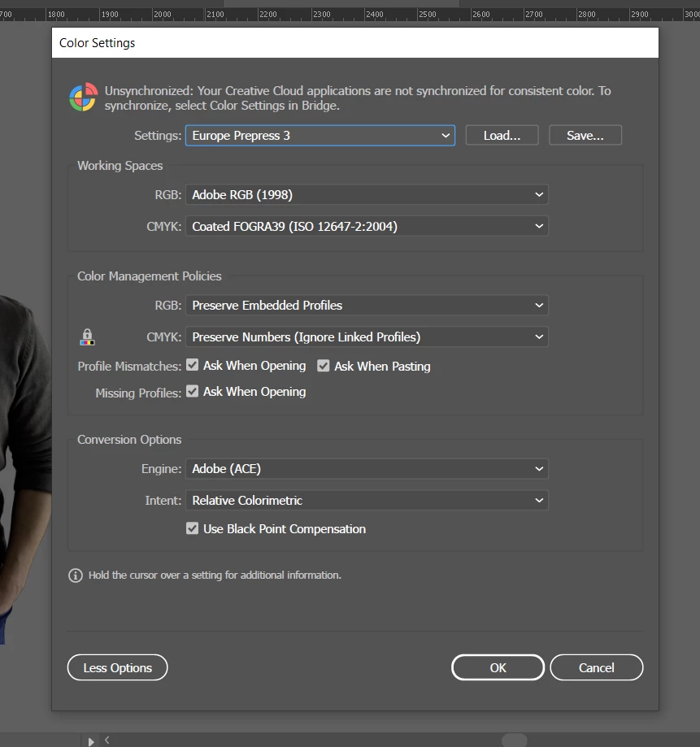Click the Creative Cloud color sync status icon
Viewport: 700px width, 747px height.
(x=84, y=98)
